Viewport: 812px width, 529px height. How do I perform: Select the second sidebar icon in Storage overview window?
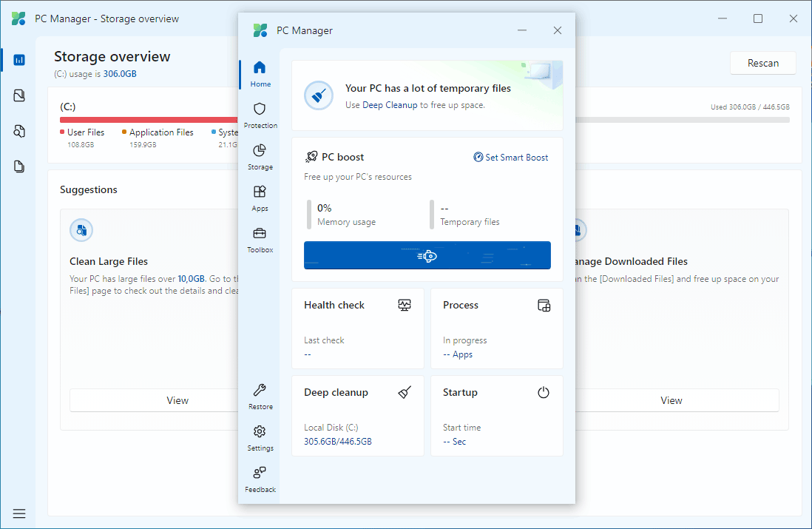tap(19, 95)
